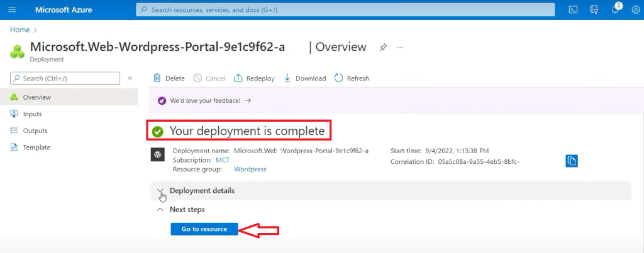Click the Microsoft Azure brand title

click(x=64, y=10)
